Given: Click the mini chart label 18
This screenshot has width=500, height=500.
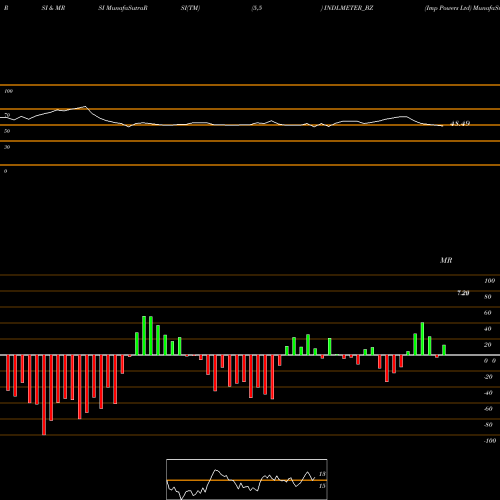Looking at the screenshot, I should [322, 474].
